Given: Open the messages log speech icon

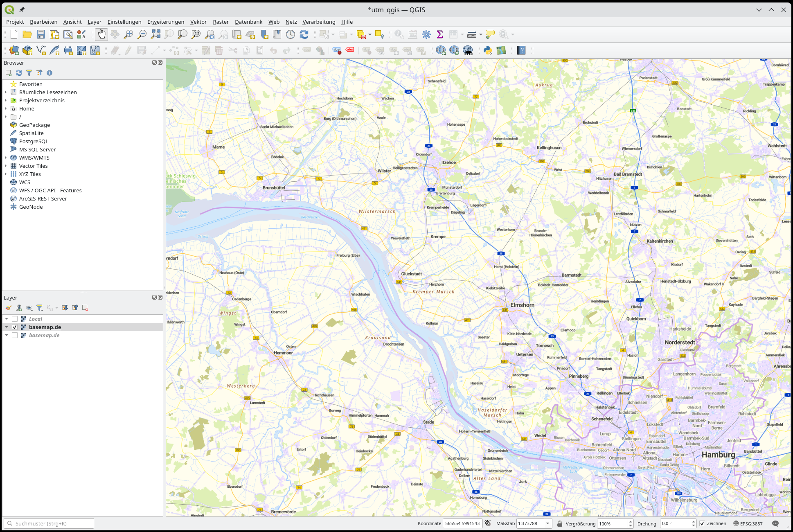Looking at the screenshot, I should [775, 523].
